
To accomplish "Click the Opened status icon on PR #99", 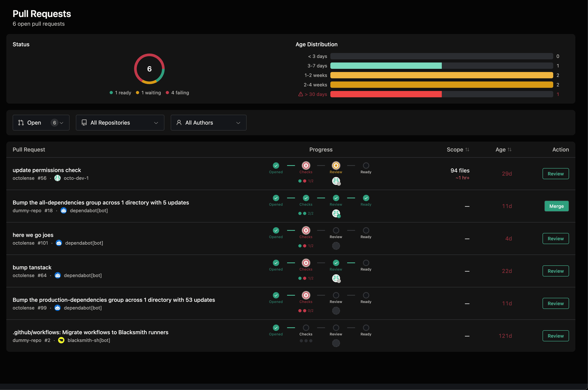I will (276, 295).
